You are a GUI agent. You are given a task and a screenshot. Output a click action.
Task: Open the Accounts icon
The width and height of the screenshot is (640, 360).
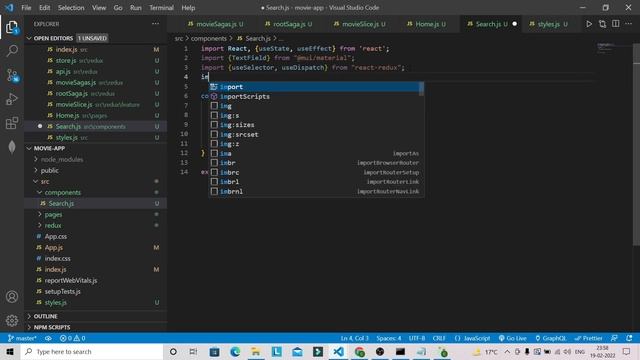pos(12,297)
